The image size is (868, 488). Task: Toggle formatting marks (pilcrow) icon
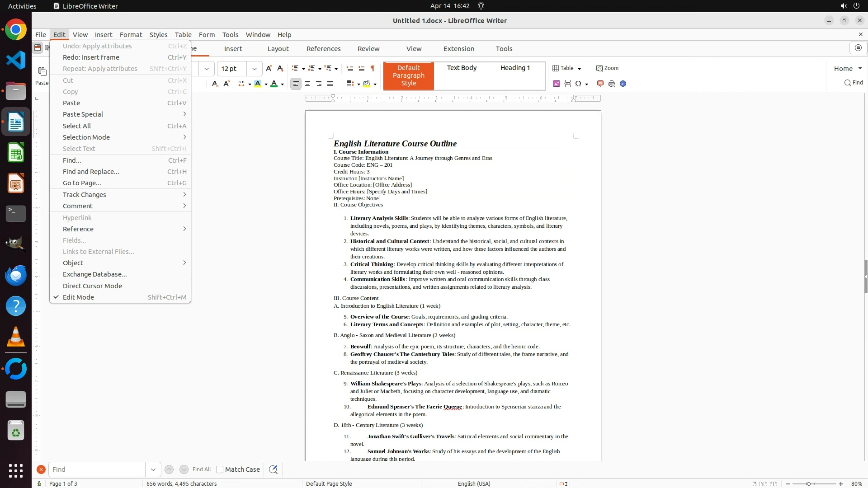[373, 68]
